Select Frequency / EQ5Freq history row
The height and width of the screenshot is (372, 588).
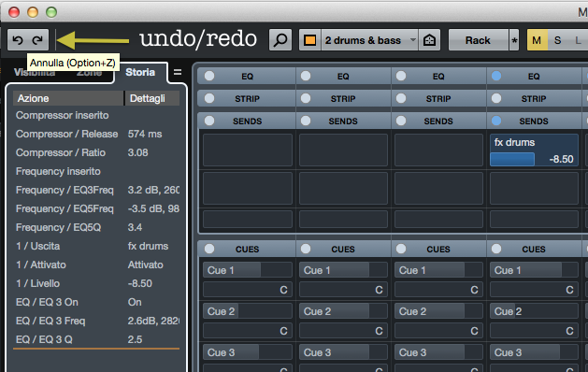pos(96,208)
